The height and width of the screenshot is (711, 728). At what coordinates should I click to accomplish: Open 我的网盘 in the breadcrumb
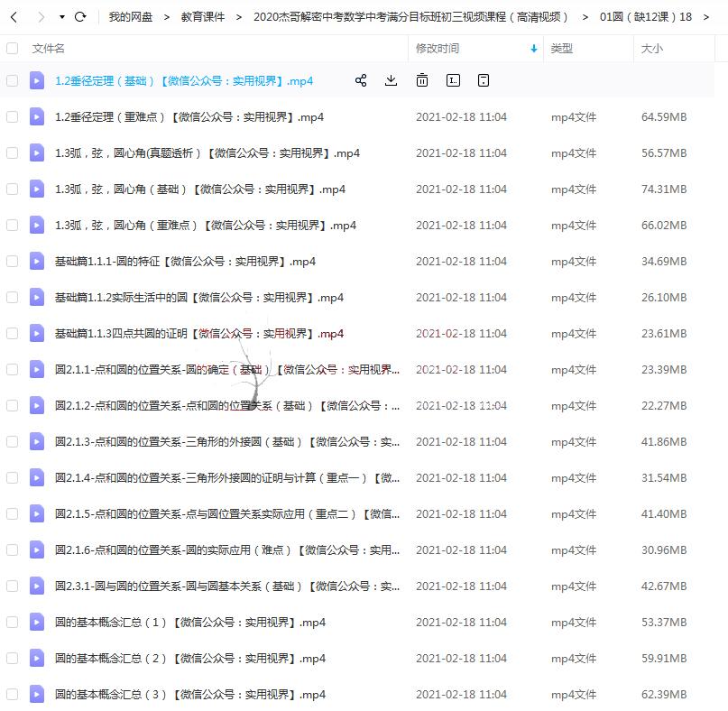point(131,17)
